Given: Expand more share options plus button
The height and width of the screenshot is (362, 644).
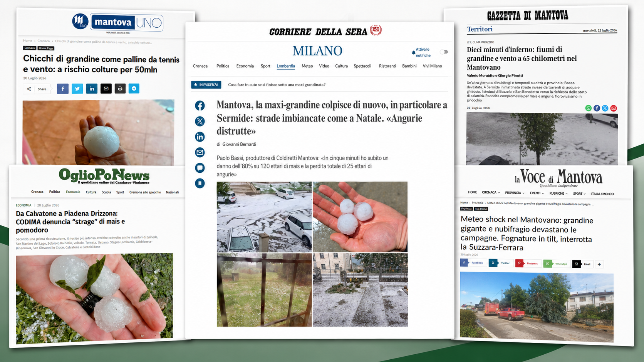Looking at the screenshot, I should click(x=599, y=264).
